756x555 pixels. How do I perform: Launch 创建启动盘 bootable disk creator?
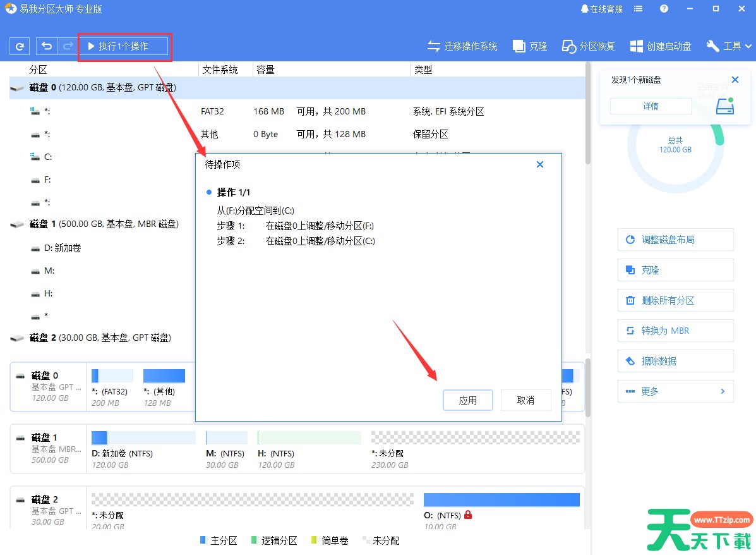pos(660,46)
